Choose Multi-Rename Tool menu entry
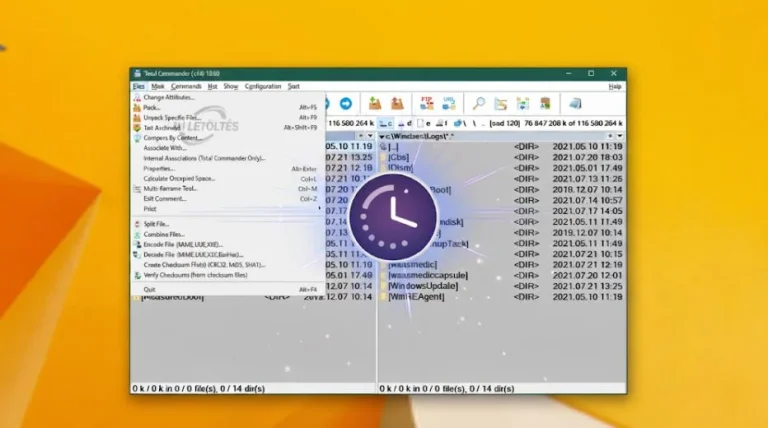Screen dimensions: 768x428 tap(227, 189)
